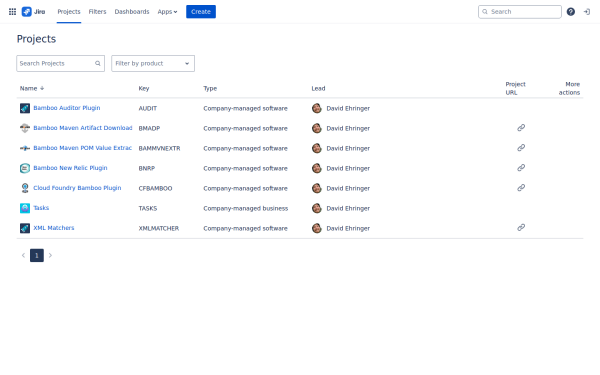Open Cloud Foundry Bamboo Plugin project
This screenshot has height=375, width=600.
pyautogui.click(x=77, y=188)
